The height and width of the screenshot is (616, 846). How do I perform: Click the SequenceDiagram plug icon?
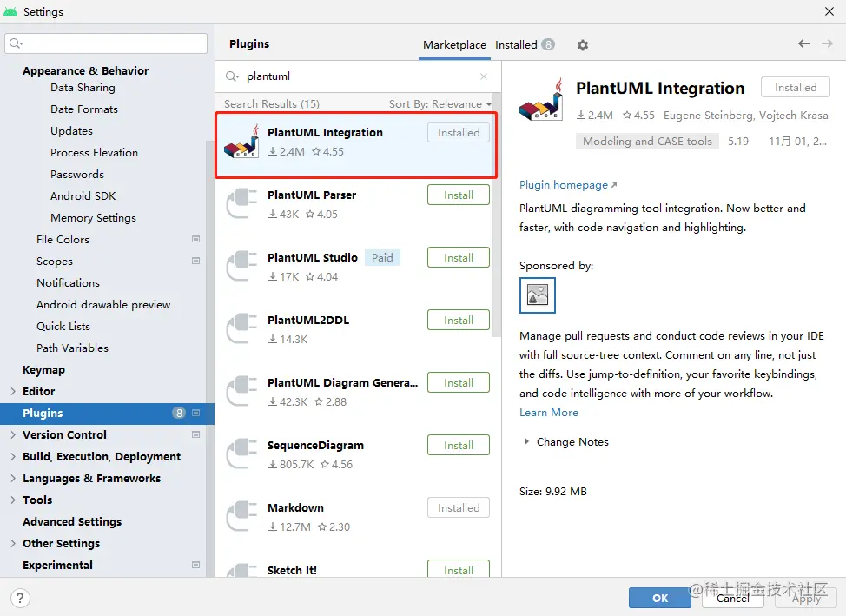[x=241, y=454]
